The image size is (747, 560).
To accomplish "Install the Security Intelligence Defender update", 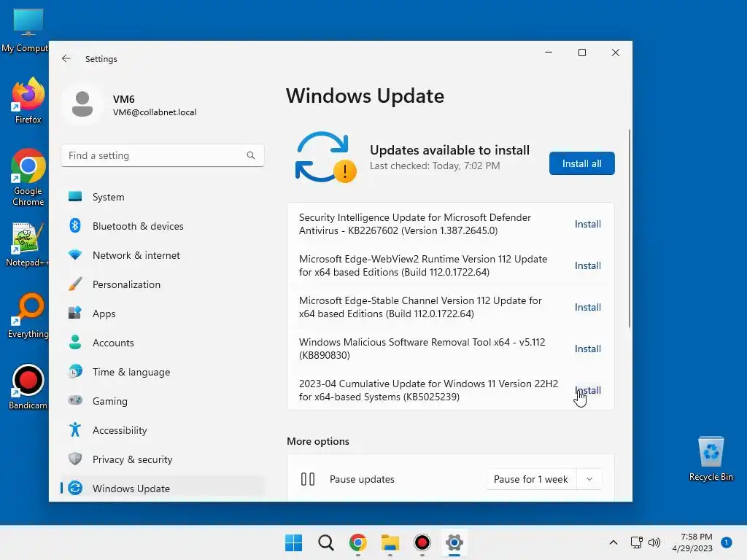I will [587, 224].
